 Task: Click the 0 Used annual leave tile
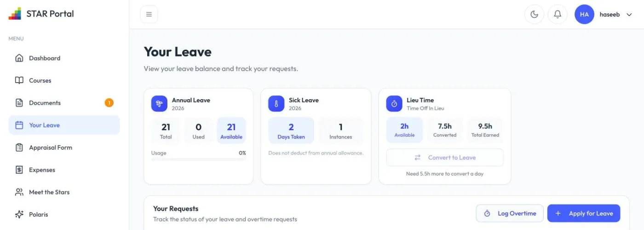pyautogui.click(x=199, y=131)
